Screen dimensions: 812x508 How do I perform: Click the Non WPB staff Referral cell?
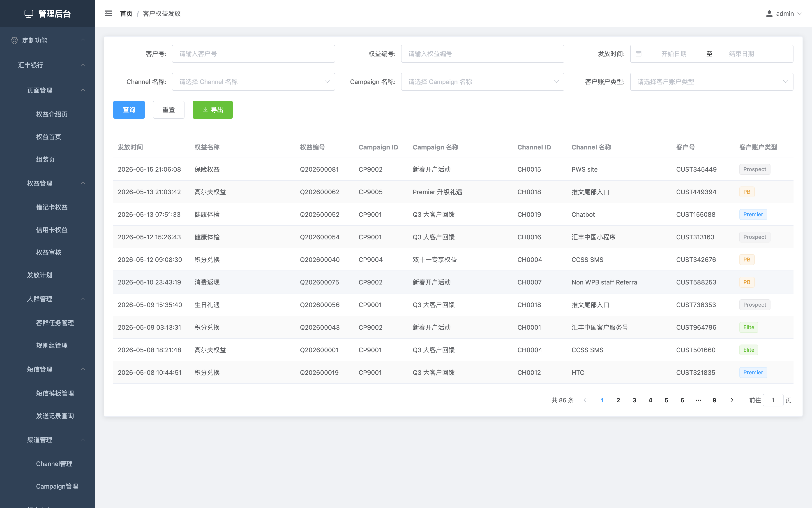point(605,282)
